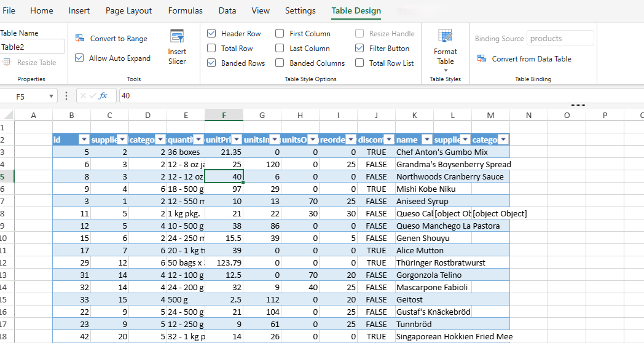
Task: Enable the Total Row checkbox
Action: click(211, 49)
